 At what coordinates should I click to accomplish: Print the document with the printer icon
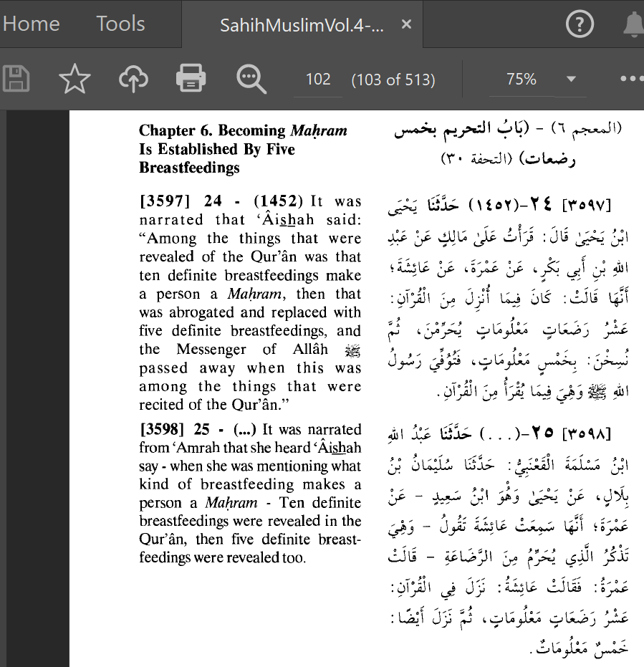tap(191, 78)
